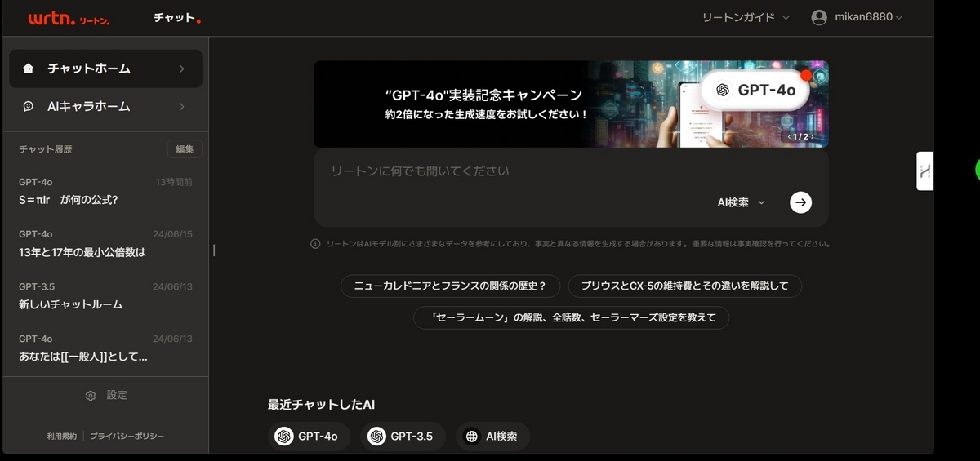This screenshot has width=980, height=461.
Task: Click the 1/2 banner page indicator
Action: tap(800, 137)
